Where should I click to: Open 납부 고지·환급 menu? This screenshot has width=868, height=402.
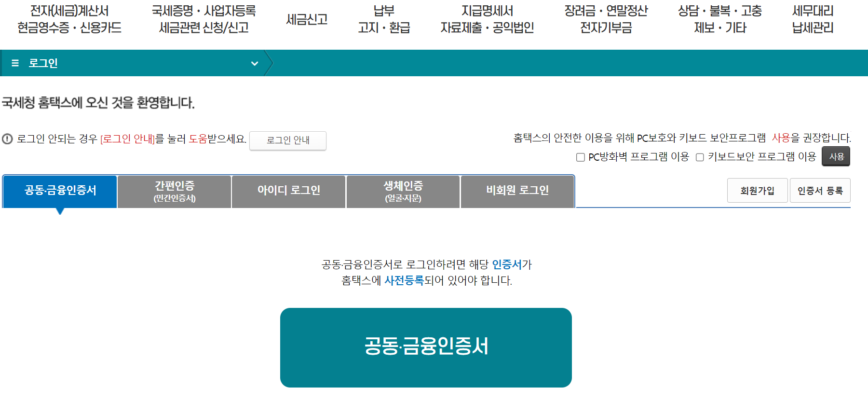coord(384,19)
